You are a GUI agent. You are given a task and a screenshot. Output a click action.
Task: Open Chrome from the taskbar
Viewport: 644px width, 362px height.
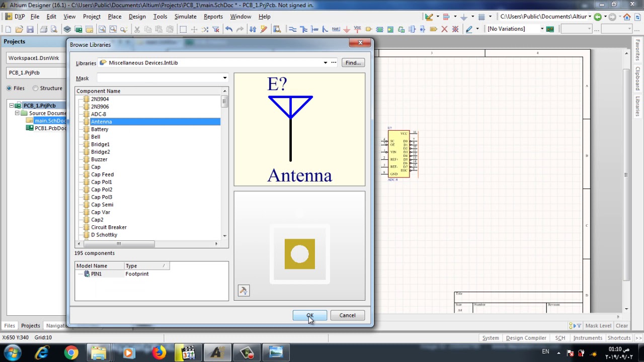pos(71,352)
